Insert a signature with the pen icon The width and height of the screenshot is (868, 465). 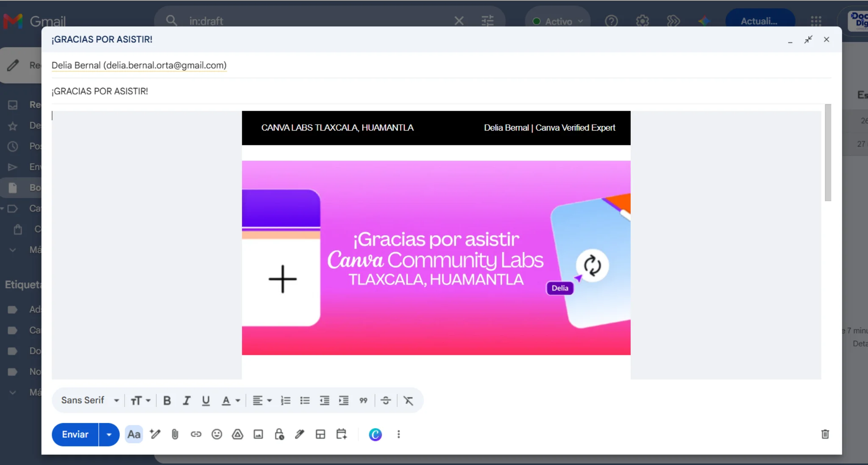(300, 434)
